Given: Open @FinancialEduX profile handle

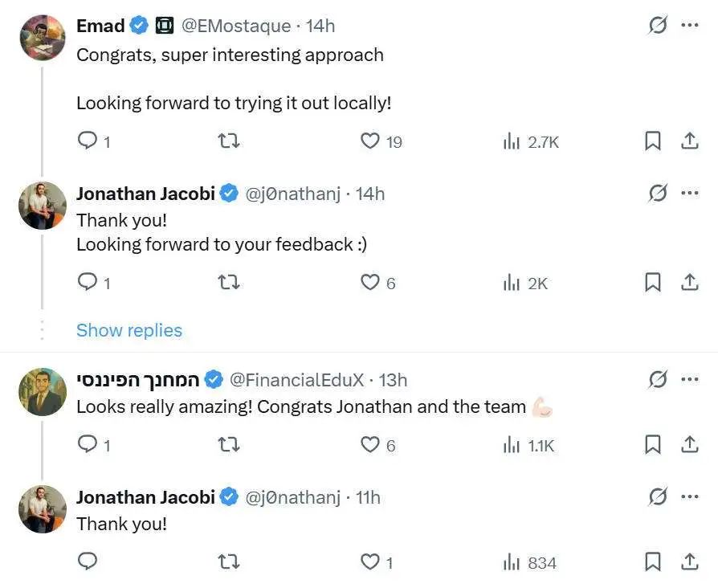Looking at the screenshot, I should 296,380.
